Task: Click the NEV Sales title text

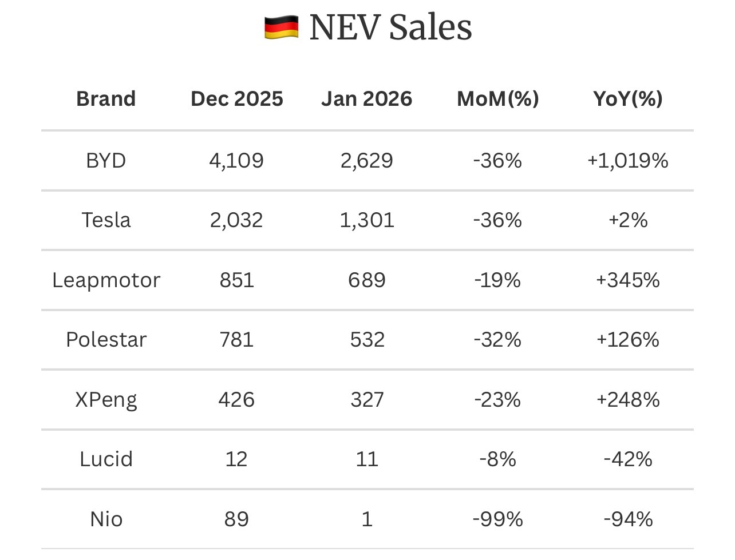Action: [x=390, y=27]
